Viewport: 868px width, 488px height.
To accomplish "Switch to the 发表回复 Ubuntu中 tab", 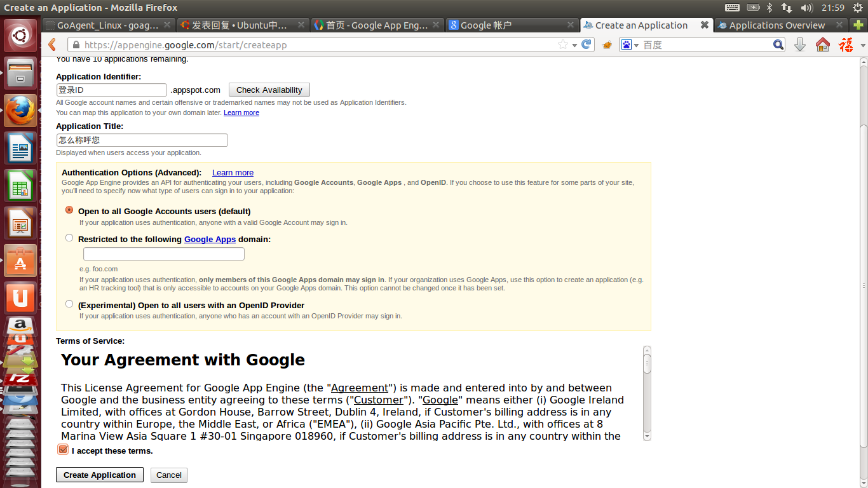I will [242, 25].
